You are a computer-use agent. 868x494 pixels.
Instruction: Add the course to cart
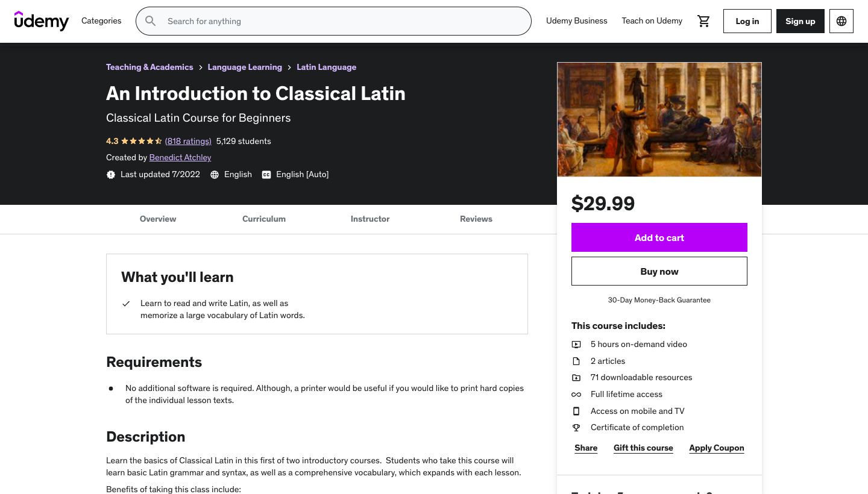tap(659, 238)
